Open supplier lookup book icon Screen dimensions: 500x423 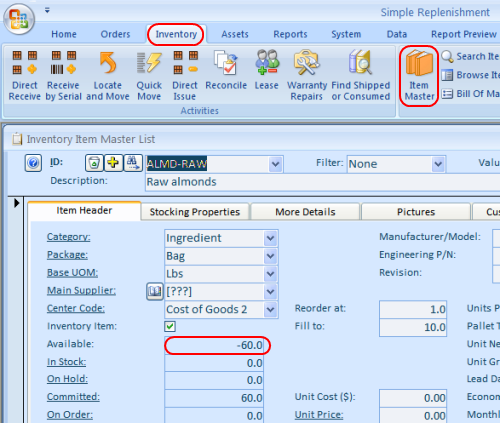[154, 292]
